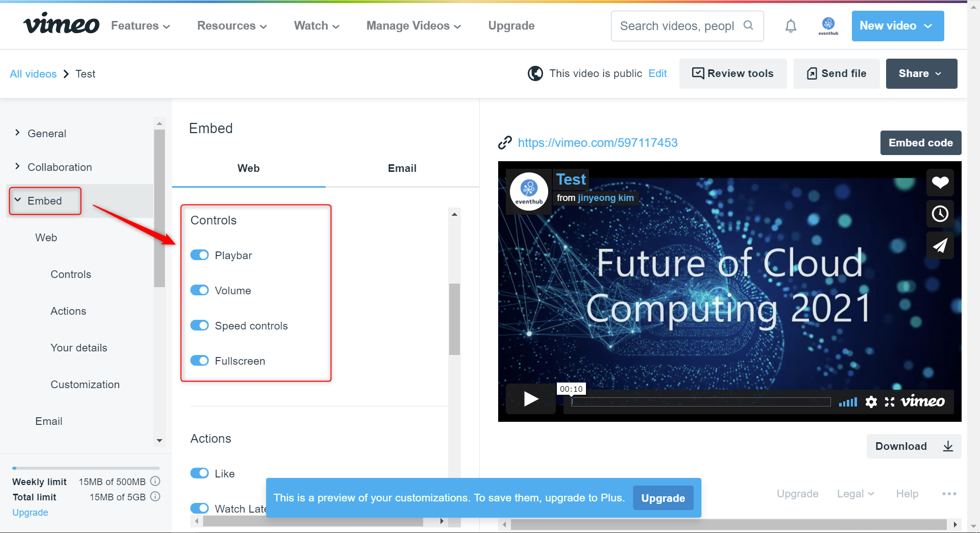
Task: Click the heart like icon on video
Action: click(x=940, y=183)
